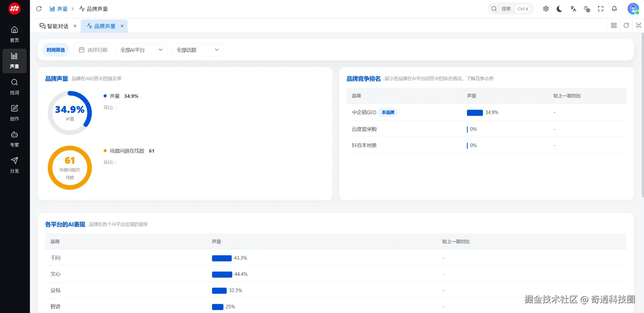Open 首页 in the sidebar

(x=15, y=34)
